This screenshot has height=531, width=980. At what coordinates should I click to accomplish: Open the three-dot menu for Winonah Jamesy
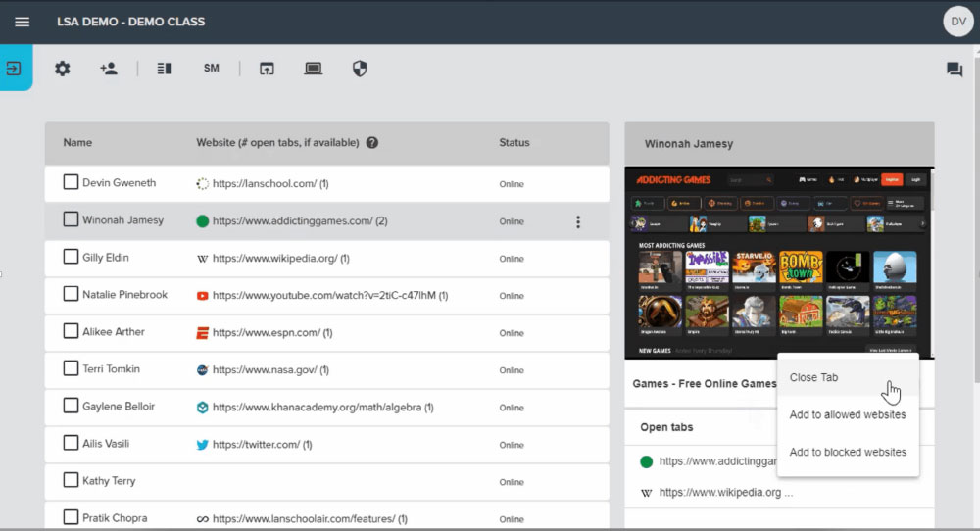pos(578,222)
